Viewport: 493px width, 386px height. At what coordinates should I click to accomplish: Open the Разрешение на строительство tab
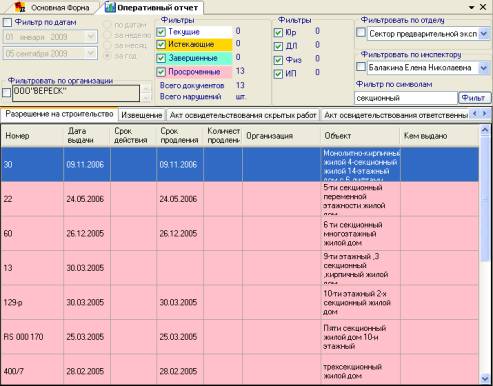pos(59,114)
